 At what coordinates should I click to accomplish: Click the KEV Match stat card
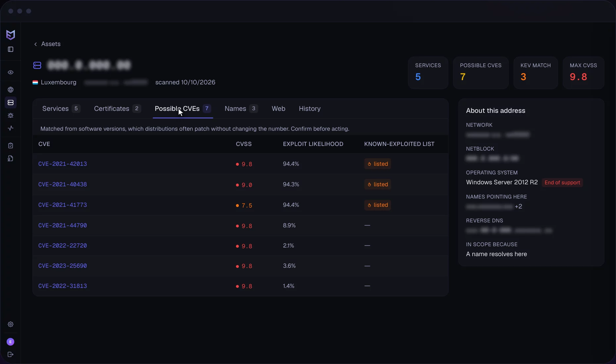tap(536, 73)
